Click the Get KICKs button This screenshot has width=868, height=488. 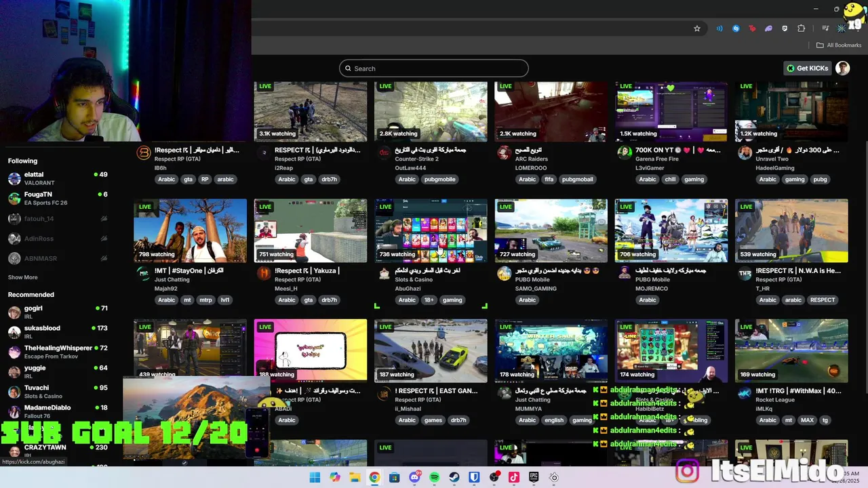[x=808, y=68]
